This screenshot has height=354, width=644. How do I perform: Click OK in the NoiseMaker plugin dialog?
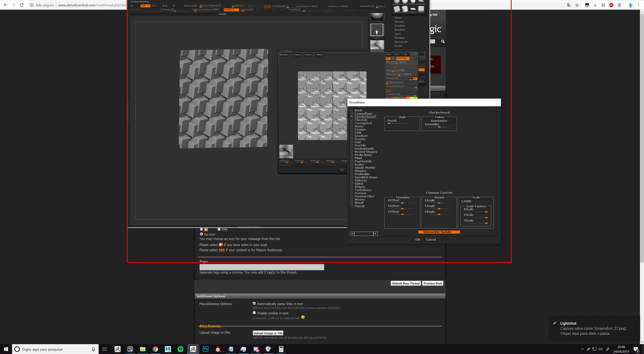pos(418,239)
